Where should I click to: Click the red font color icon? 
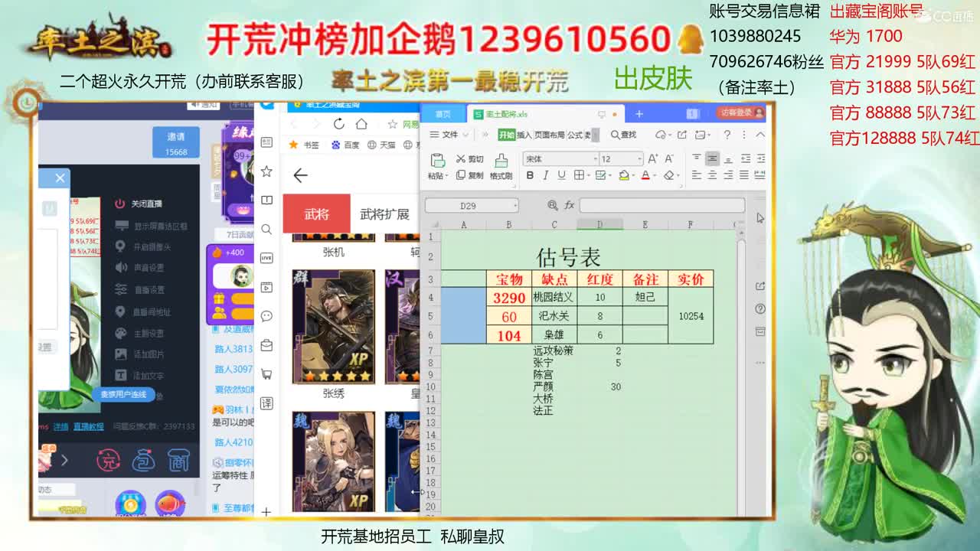tap(645, 175)
